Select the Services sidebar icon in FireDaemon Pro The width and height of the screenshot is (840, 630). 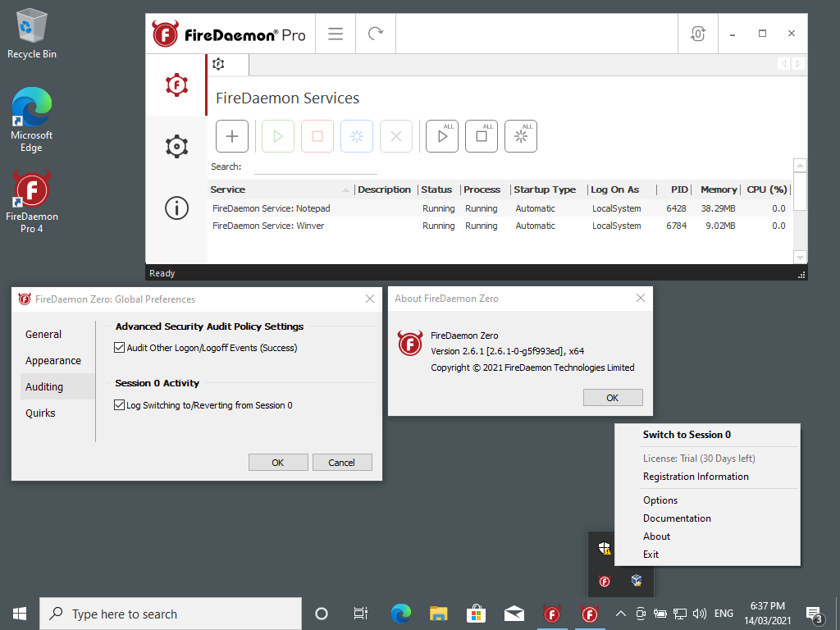[x=176, y=84]
